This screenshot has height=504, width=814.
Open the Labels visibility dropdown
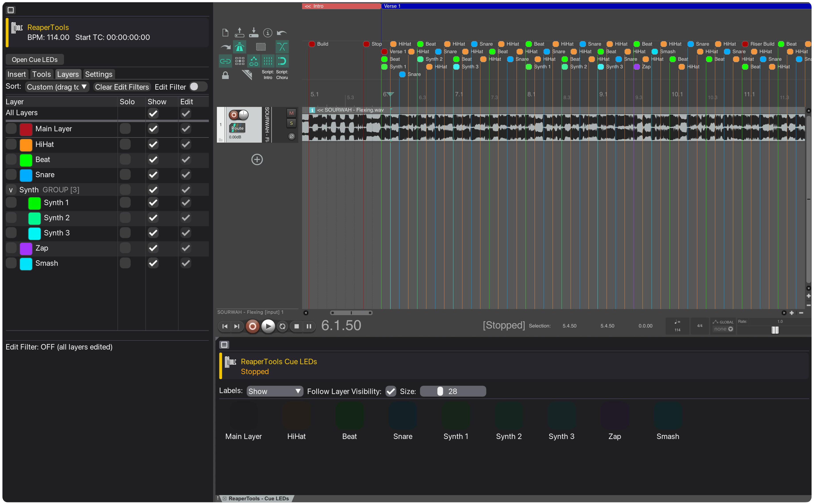pos(275,391)
